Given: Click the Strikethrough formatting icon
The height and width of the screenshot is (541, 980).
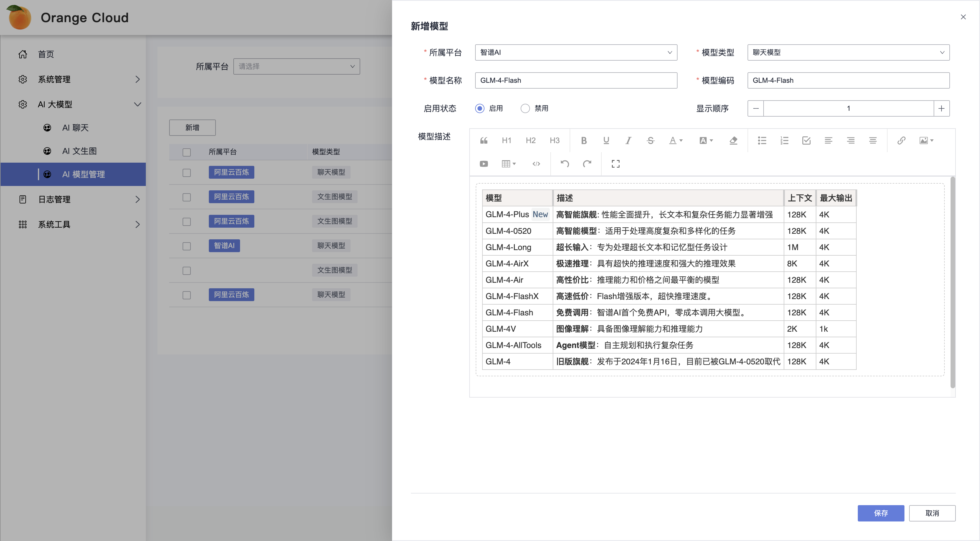Looking at the screenshot, I should tap(650, 140).
